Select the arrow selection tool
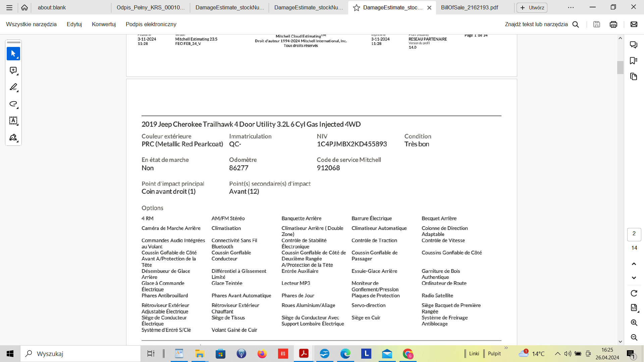 tap(13, 54)
